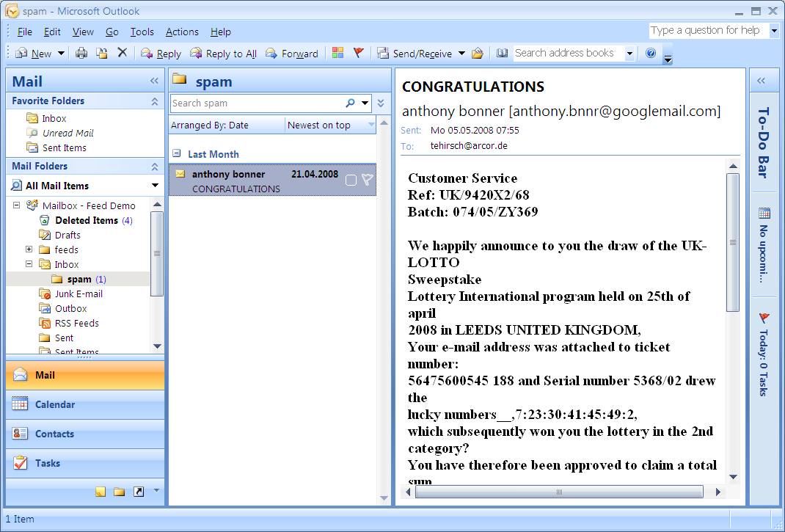Open the Actions menu
Screen dimensions: 785x532
(182, 32)
